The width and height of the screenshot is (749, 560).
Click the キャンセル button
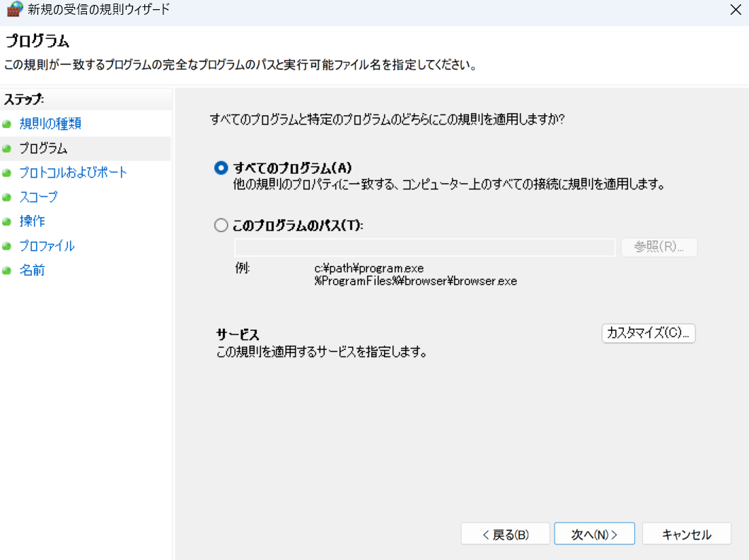click(687, 533)
